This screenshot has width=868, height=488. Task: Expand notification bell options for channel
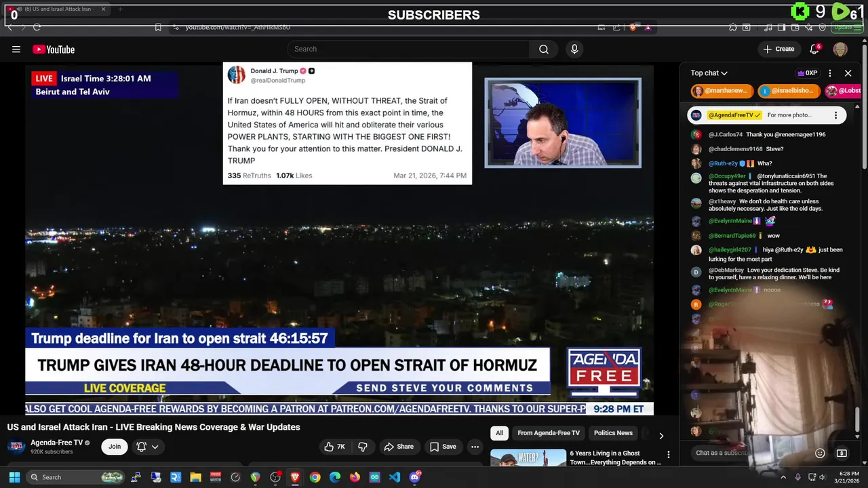[155, 447]
